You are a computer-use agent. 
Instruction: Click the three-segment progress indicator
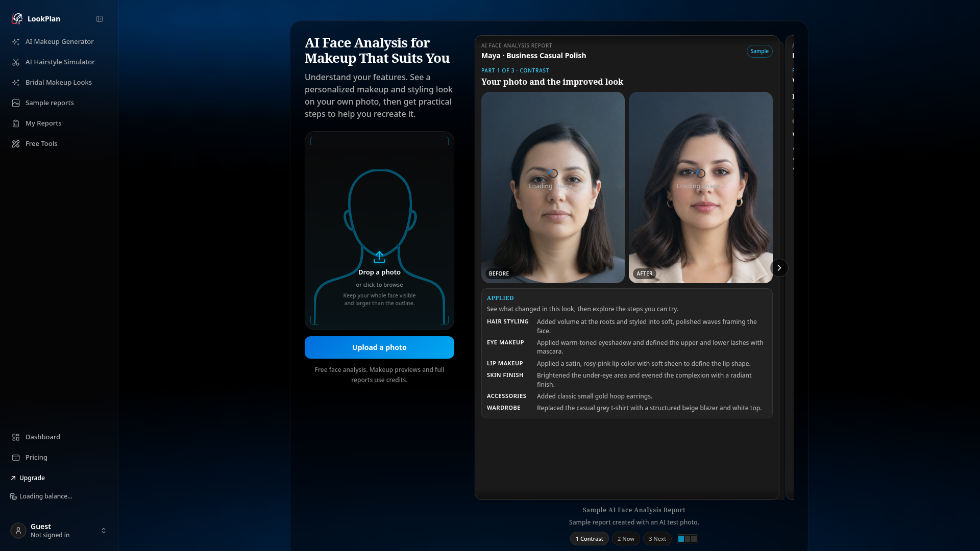pyautogui.click(x=687, y=539)
